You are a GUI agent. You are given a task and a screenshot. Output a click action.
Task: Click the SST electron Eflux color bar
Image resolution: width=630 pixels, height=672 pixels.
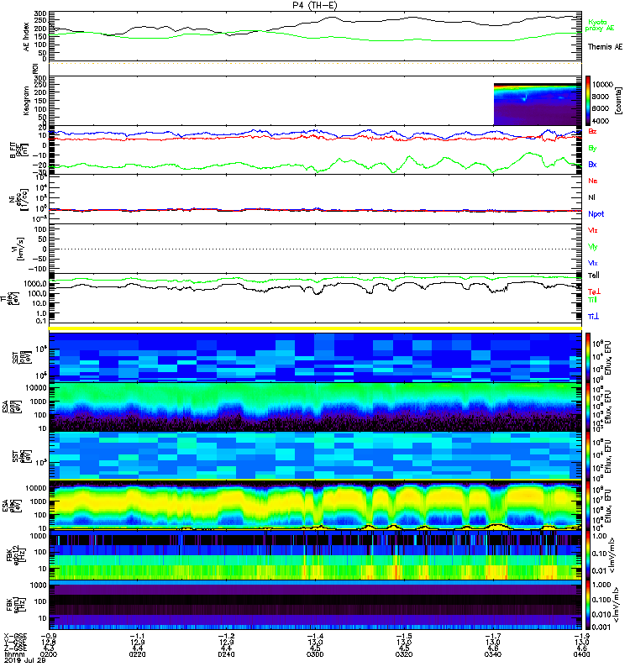click(588, 456)
